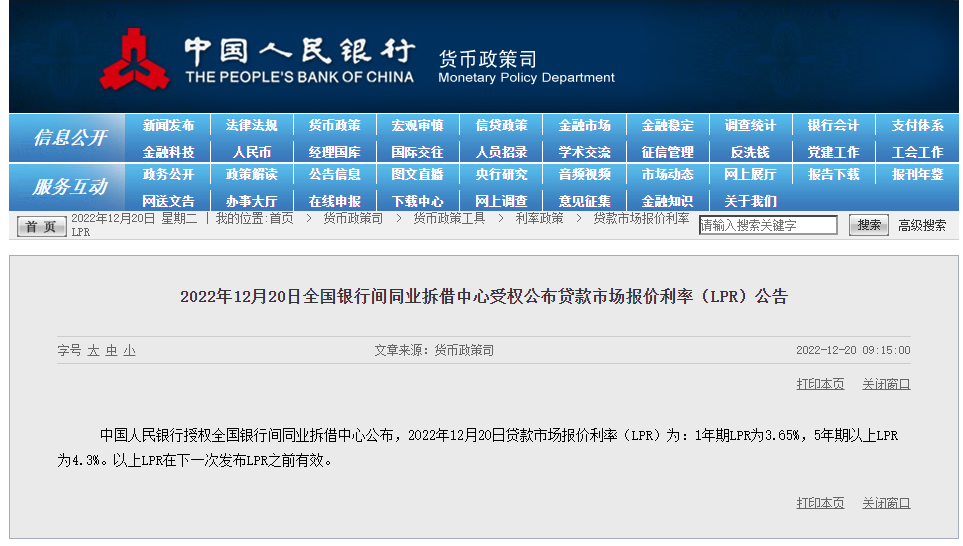Select 国际交往 menu item

tap(418, 152)
